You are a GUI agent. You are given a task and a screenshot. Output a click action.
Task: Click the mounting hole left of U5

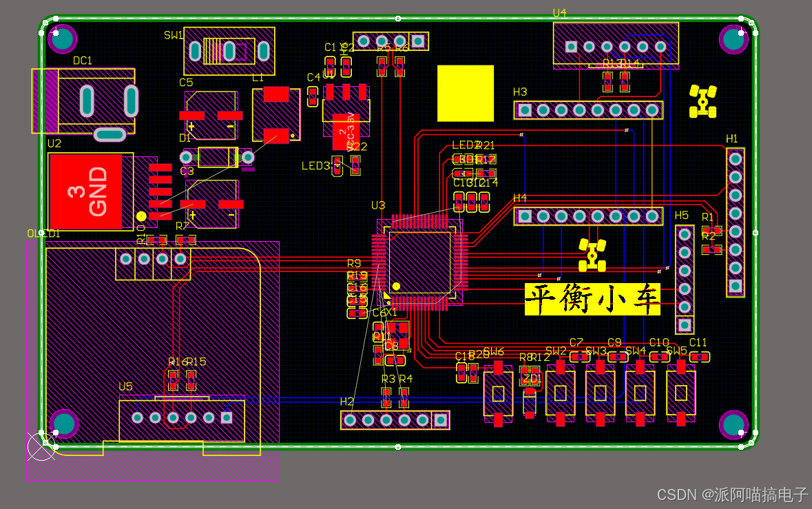click(63, 424)
